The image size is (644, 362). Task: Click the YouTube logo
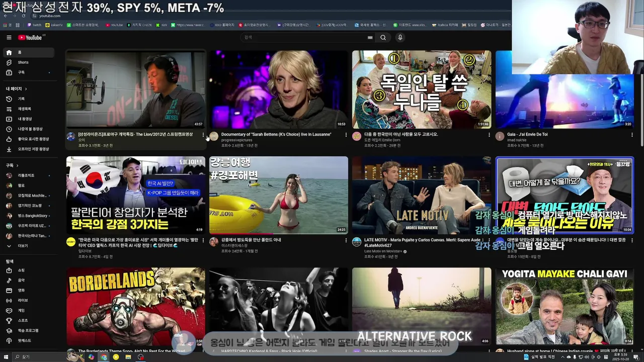coord(30,37)
